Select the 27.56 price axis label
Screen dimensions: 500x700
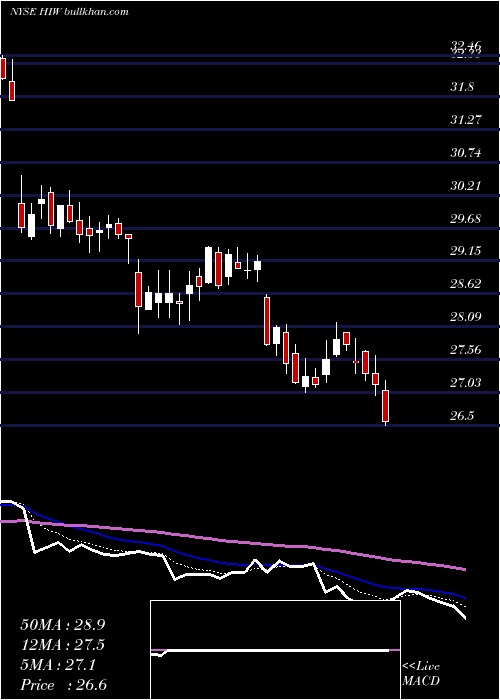466,350
